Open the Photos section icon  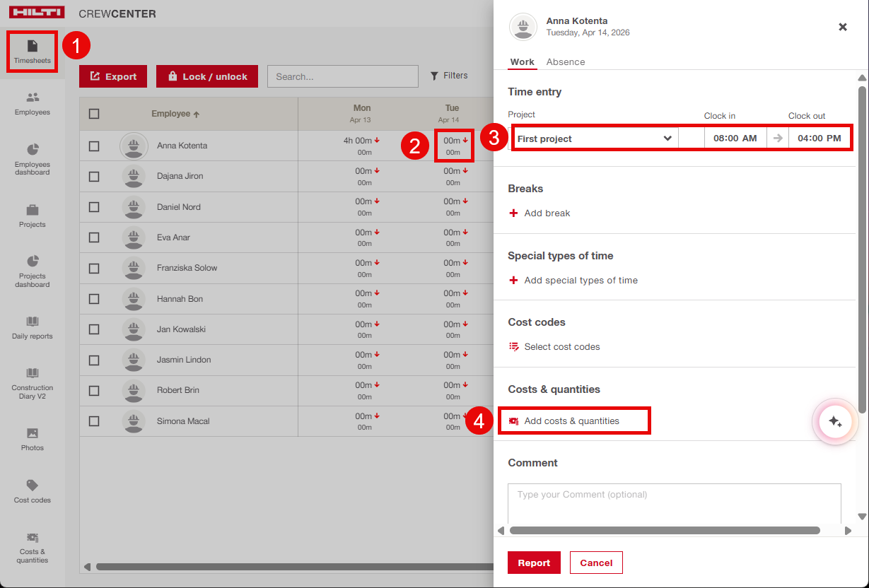[33, 433]
